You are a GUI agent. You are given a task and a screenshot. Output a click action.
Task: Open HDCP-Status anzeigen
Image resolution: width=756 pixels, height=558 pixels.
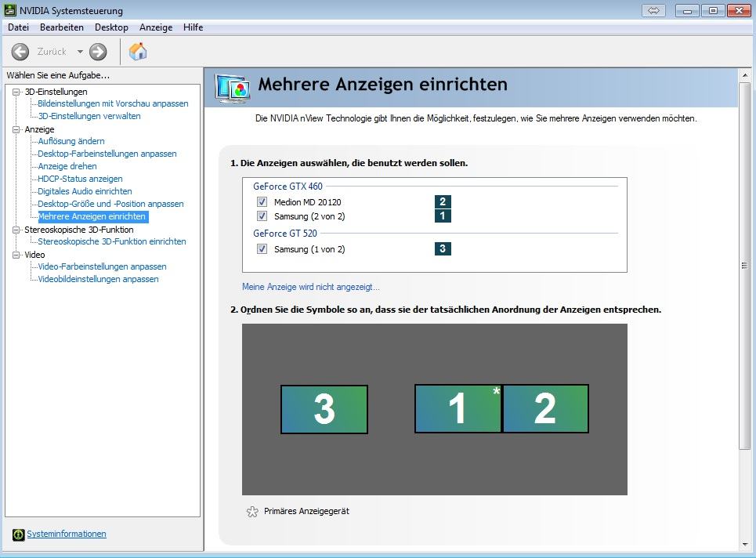point(80,179)
